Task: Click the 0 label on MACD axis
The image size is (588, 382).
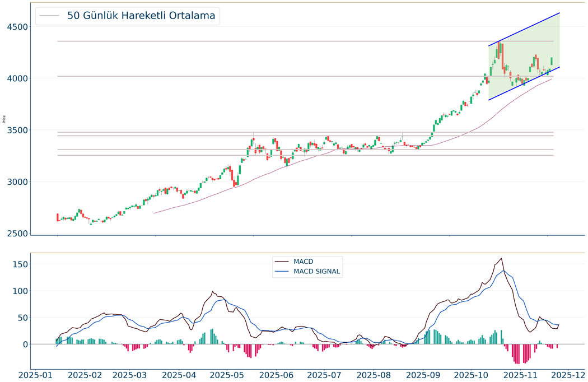Action: coord(25,344)
